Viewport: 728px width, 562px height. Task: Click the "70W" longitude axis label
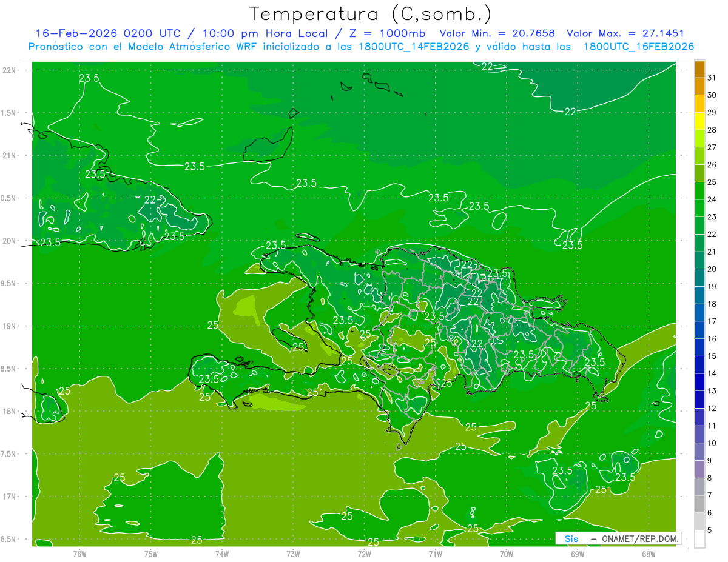506,554
